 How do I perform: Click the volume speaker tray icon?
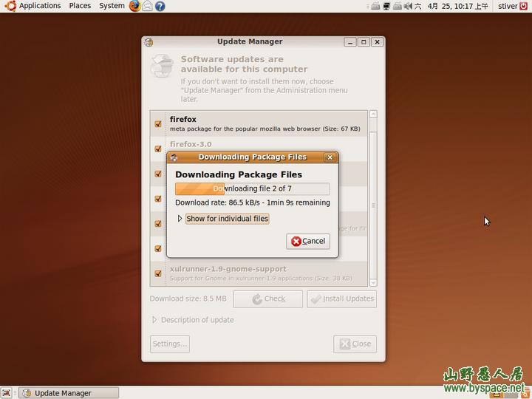(408, 6)
